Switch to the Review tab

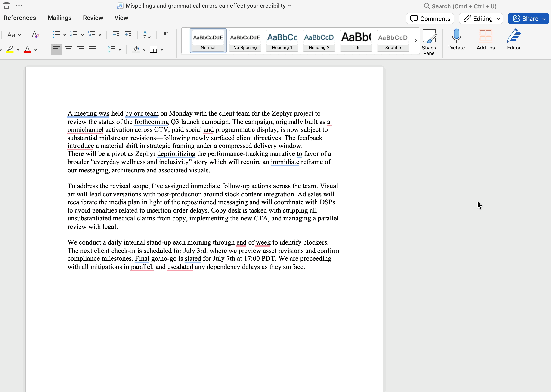[93, 18]
